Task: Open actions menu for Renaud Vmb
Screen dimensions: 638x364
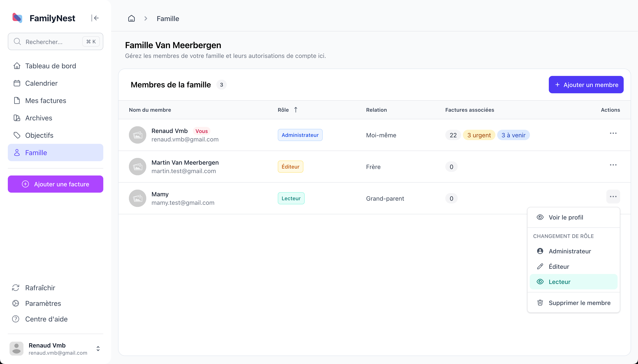Action: tap(613, 133)
